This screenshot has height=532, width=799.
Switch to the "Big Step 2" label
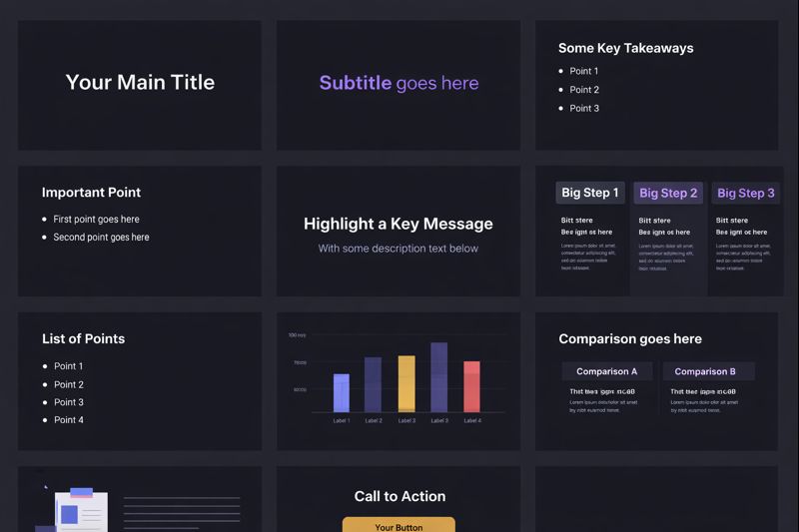(x=668, y=193)
